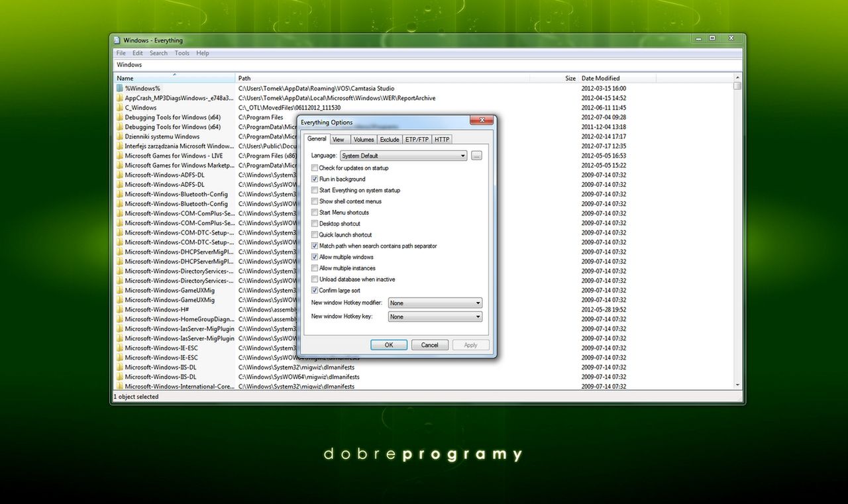Click the Apply button
The height and width of the screenshot is (504, 848).
470,345
